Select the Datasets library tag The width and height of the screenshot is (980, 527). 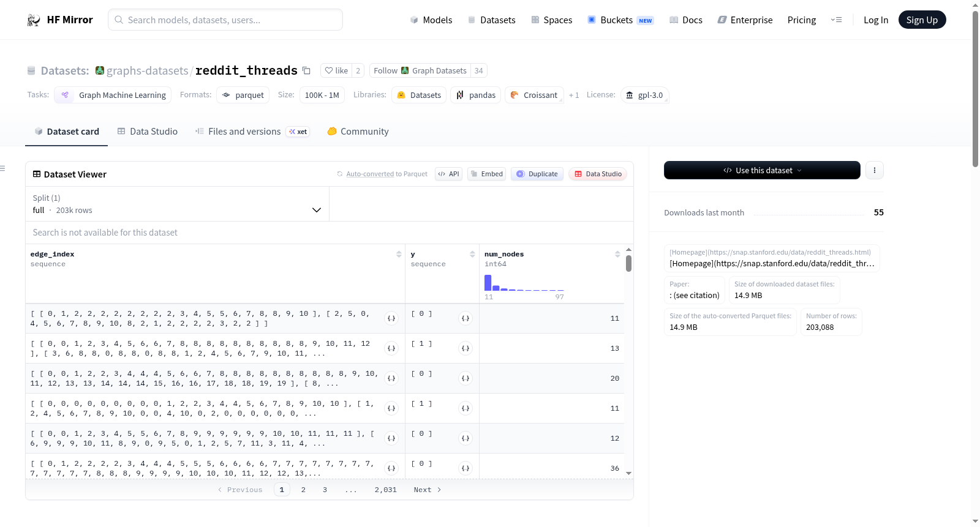click(419, 95)
